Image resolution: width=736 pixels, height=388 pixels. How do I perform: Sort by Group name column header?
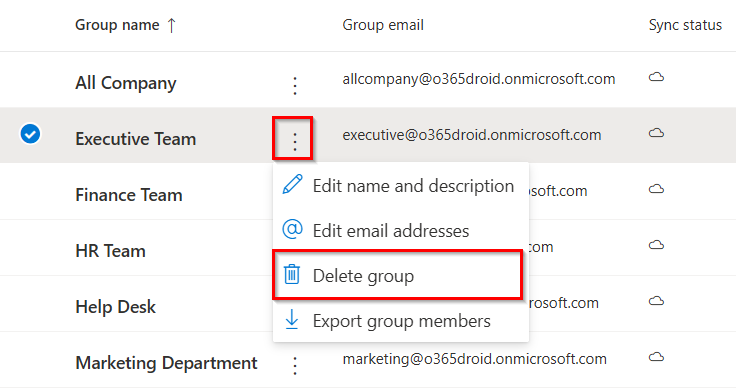coord(117,25)
